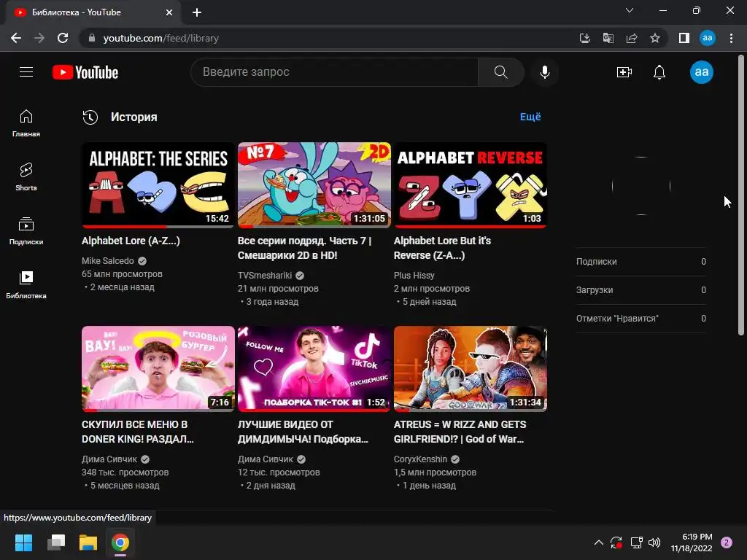Open Дима Сивчик channel under burger video

point(109,459)
